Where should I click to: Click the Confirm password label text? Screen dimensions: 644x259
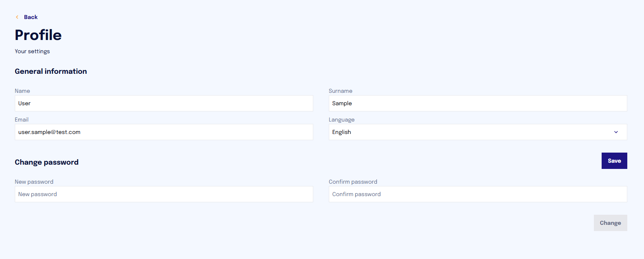pos(353,182)
